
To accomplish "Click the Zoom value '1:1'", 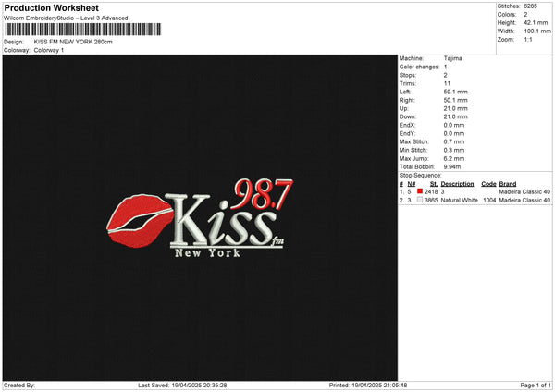I will tap(528, 39).
